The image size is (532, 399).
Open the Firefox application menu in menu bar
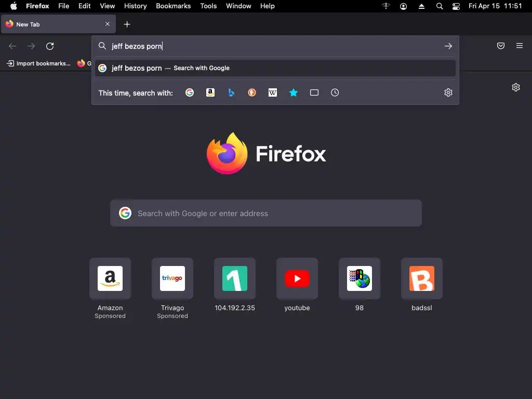pyautogui.click(x=37, y=6)
